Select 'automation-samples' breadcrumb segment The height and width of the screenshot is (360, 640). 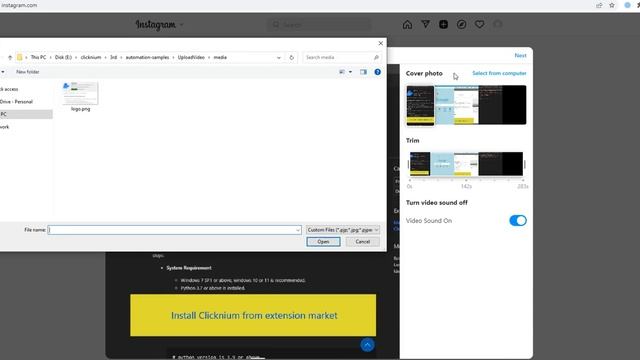[x=147, y=58]
